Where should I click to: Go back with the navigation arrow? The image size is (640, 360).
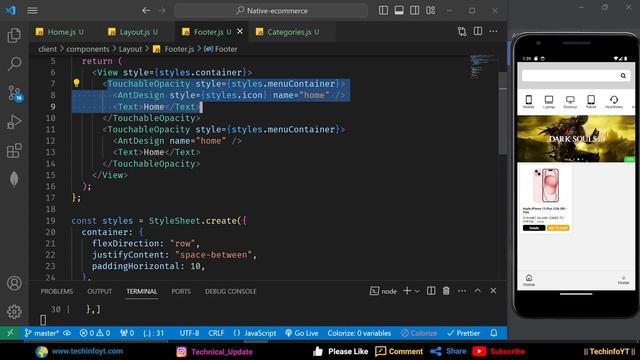click(146, 11)
